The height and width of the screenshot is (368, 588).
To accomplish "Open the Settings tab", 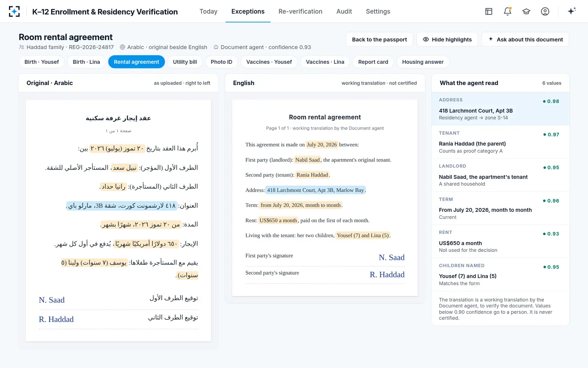I will point(378,11).
